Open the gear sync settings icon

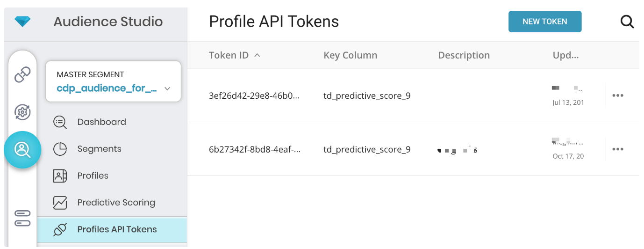click(x=22, y=112)
